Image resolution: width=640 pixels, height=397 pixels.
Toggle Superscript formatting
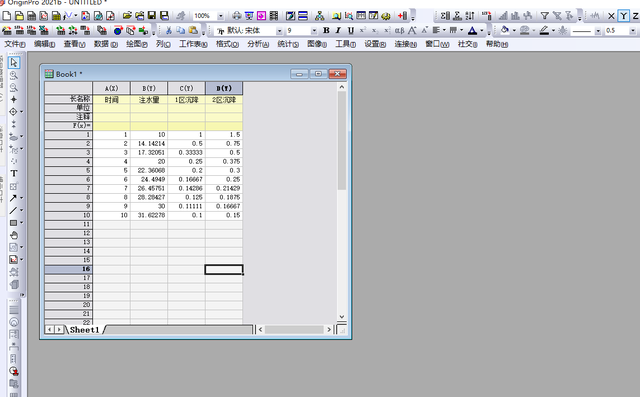(362, 30)
